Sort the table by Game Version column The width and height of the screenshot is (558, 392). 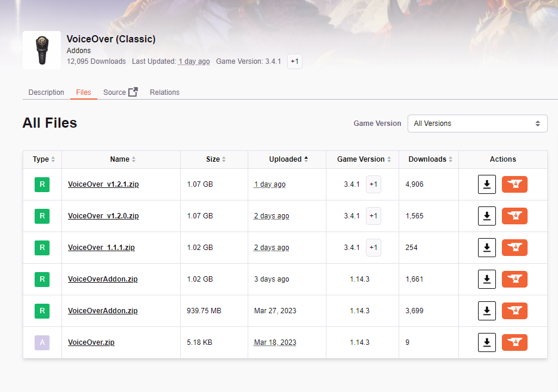tap(364, 159)
